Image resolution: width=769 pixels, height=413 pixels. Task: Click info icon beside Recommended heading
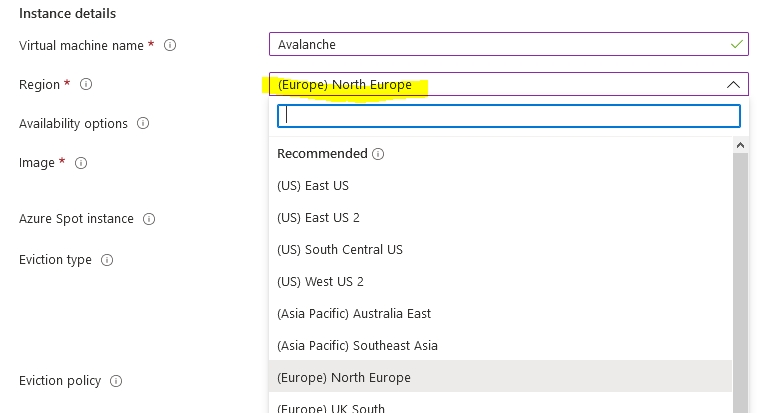tap(378, 154)
